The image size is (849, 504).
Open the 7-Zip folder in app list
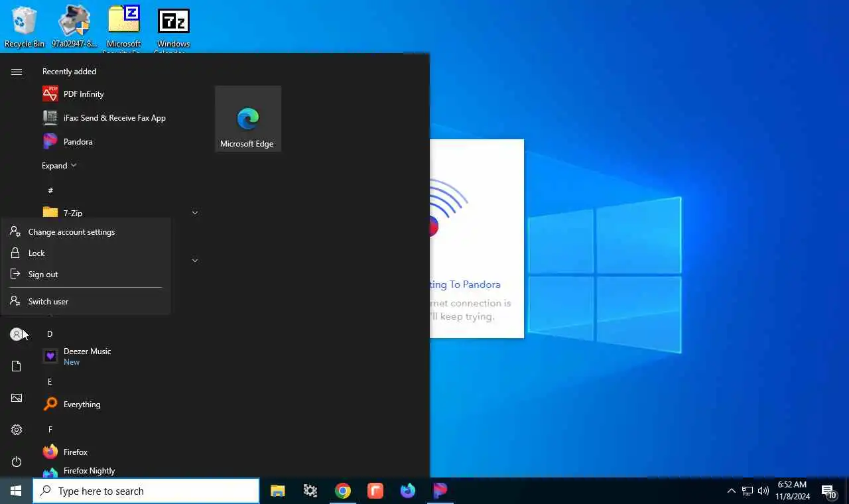click(x=119, y=213)
